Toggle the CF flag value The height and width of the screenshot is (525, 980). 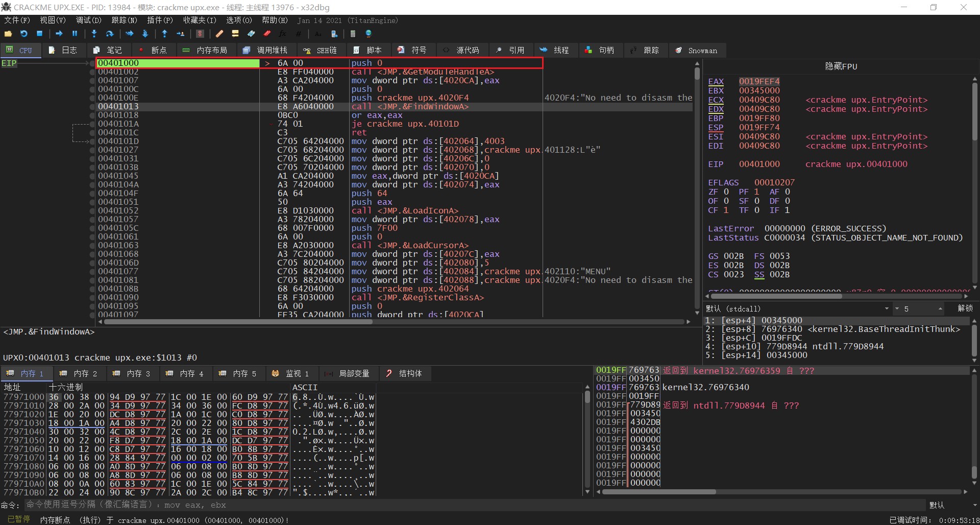[726, 210]
